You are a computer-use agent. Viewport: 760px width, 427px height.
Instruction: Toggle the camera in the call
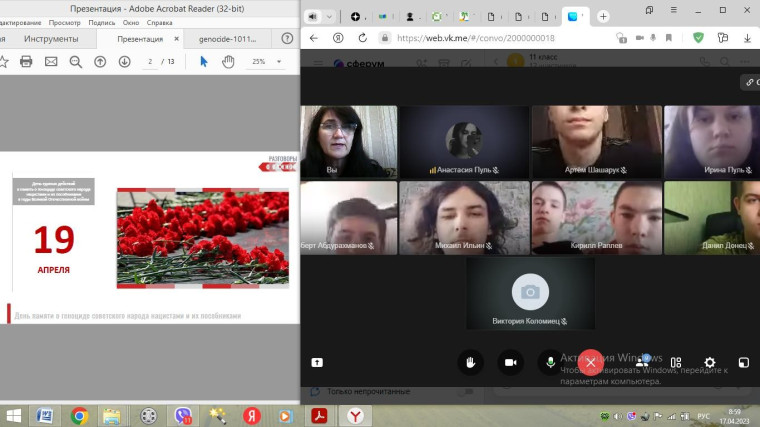(510, 363)
